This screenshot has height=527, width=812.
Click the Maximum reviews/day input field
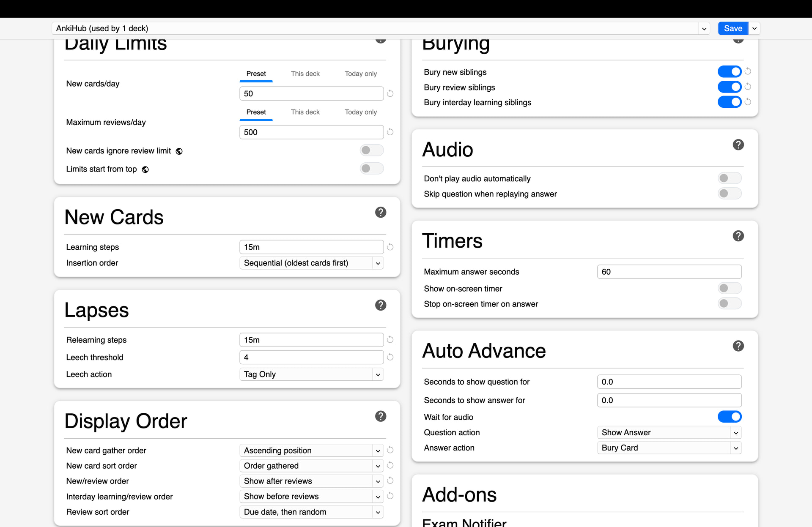[312, 132]
